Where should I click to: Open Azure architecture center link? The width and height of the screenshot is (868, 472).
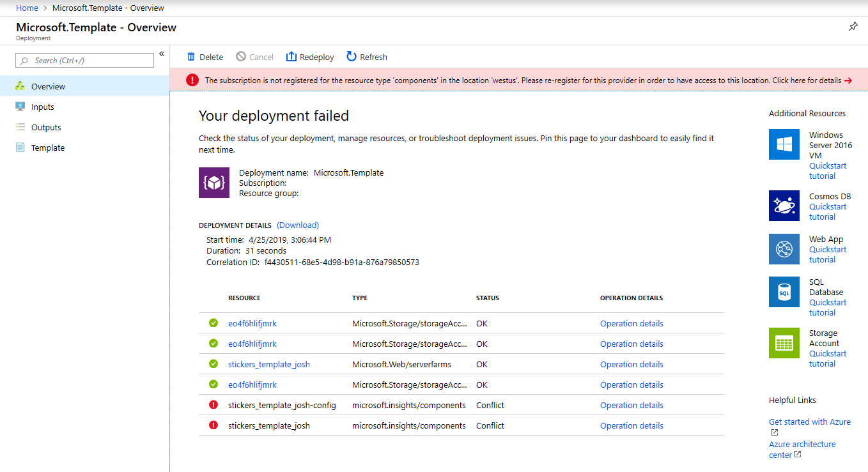pyautogui.click(x=802, y=449)
